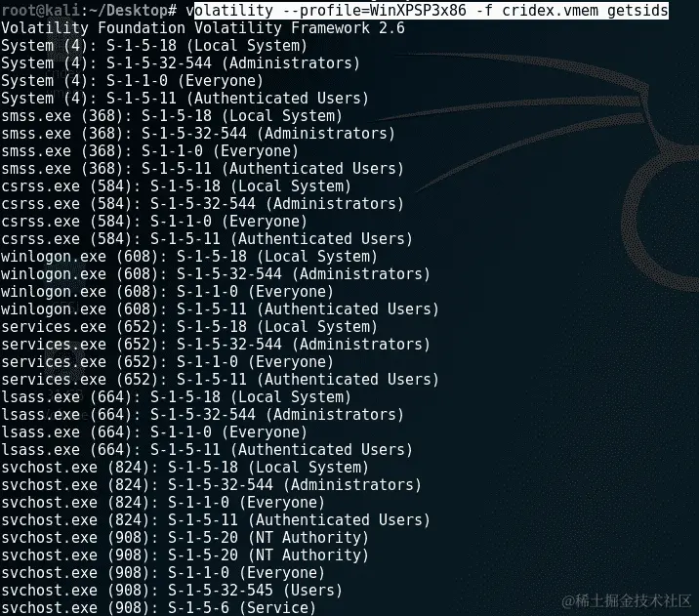Click 'csrss.exe (584): S-1-5-32-544 (Administrators)' line

coord(202,204)
